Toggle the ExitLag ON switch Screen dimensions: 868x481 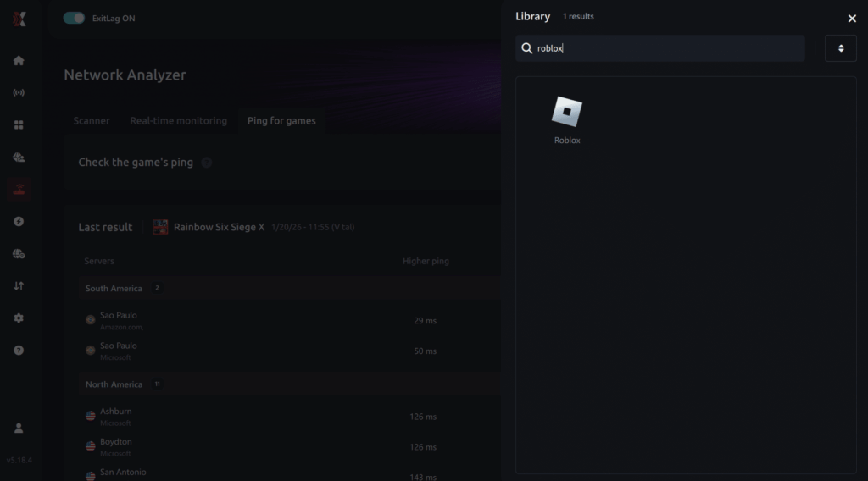(74, 18)
